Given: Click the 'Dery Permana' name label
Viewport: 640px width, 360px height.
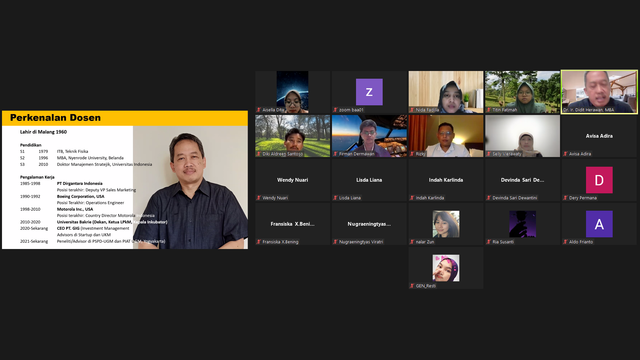Looking at the screenshot, I should pyautogui.click(x=583, y=198).
